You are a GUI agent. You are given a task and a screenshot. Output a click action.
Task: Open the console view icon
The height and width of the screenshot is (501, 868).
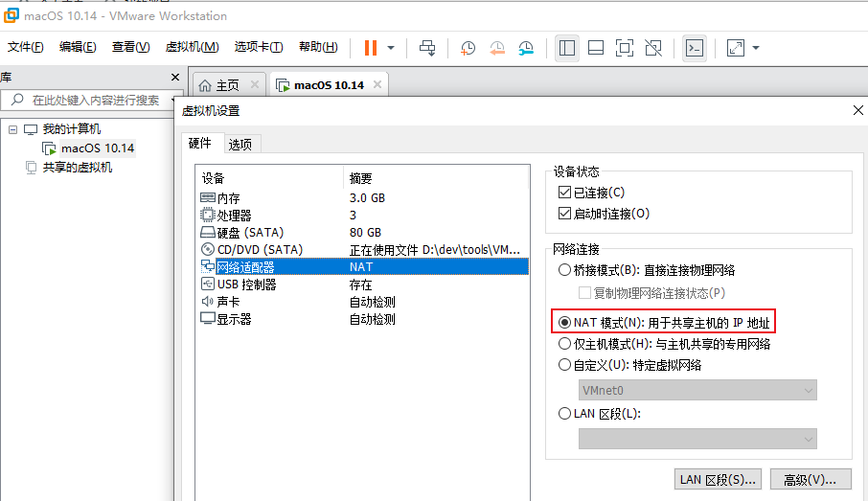[x=695, y=48]
